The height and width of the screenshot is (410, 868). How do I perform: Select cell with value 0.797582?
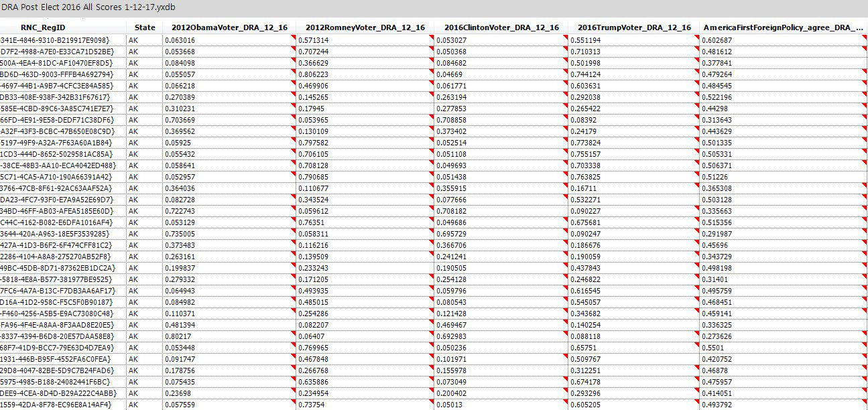365,142
